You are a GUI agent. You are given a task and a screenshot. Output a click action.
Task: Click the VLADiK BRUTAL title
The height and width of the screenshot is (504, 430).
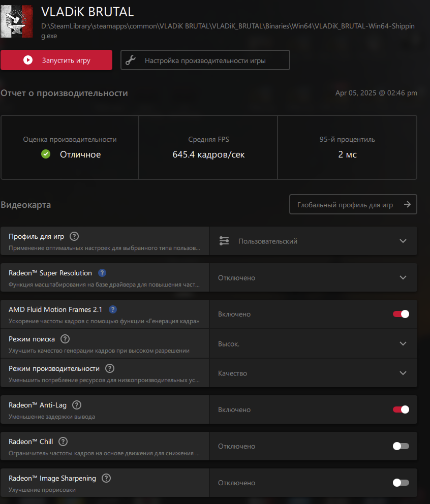coord(87,12)
